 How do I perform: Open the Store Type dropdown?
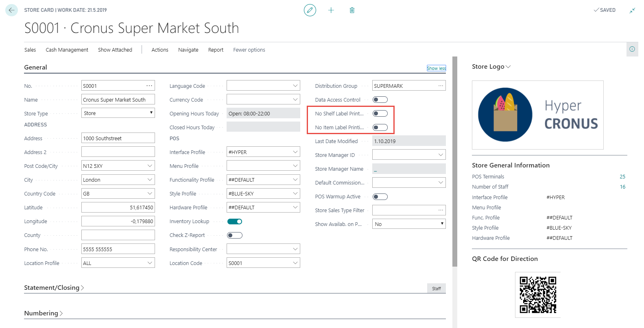coord(118,113)
